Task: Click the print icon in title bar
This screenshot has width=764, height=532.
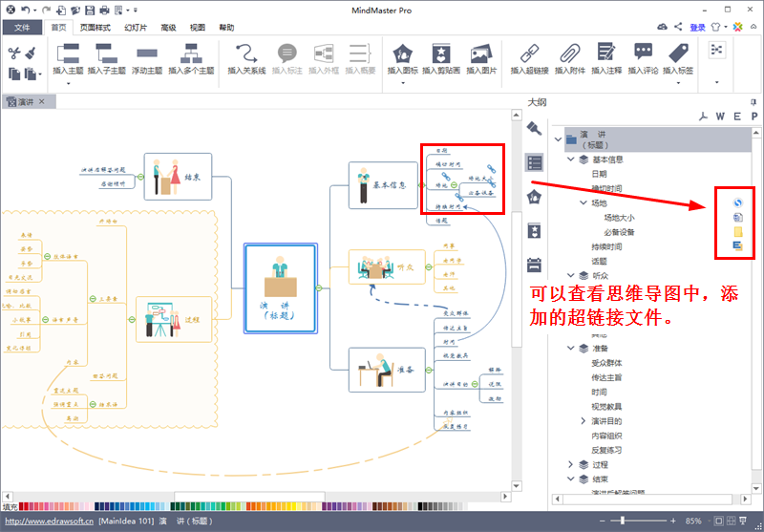Action: tap(104, 11)
